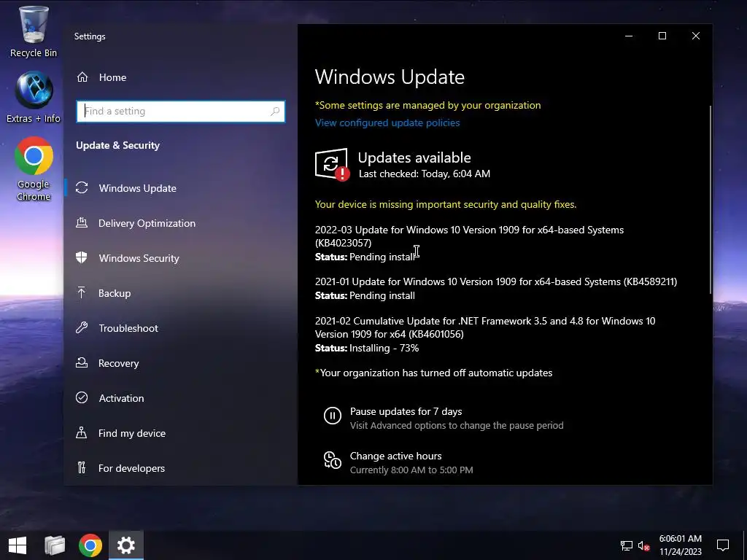Open File Explorer from taskbar

[x=55, y=545]
